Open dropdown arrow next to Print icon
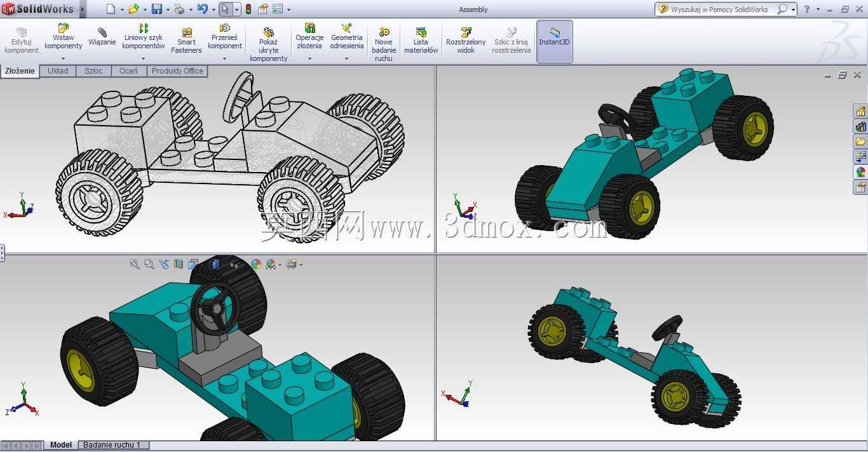868x452 pixels. 190,10
